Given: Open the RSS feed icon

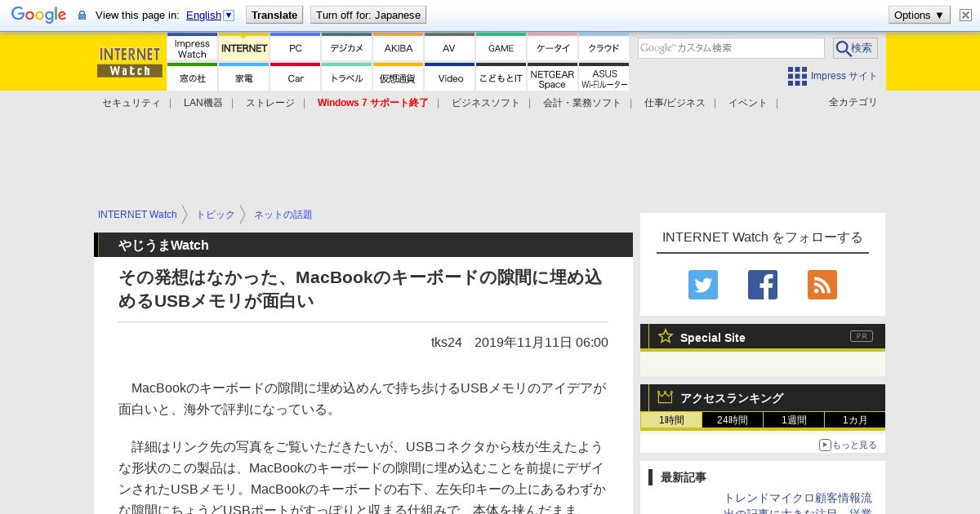Looking at the screenshot, I should (x=822, y=285).
